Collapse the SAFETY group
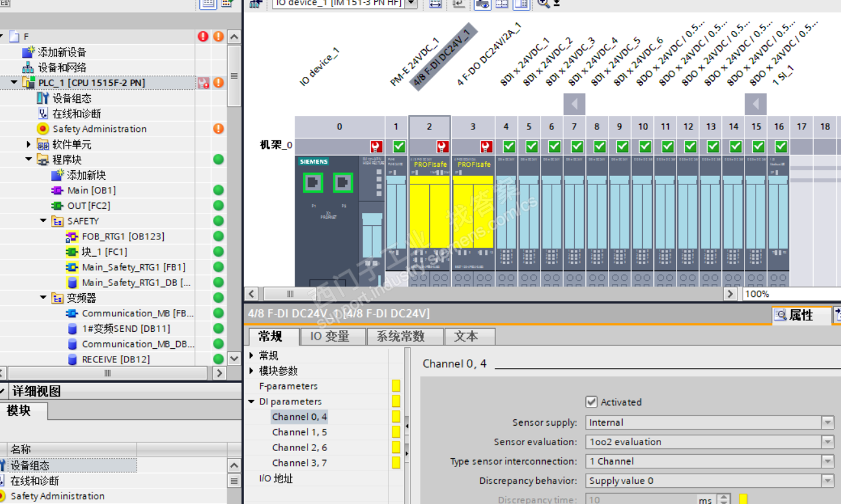The width and height of the screenshot is (841, 504). [43, 221]
